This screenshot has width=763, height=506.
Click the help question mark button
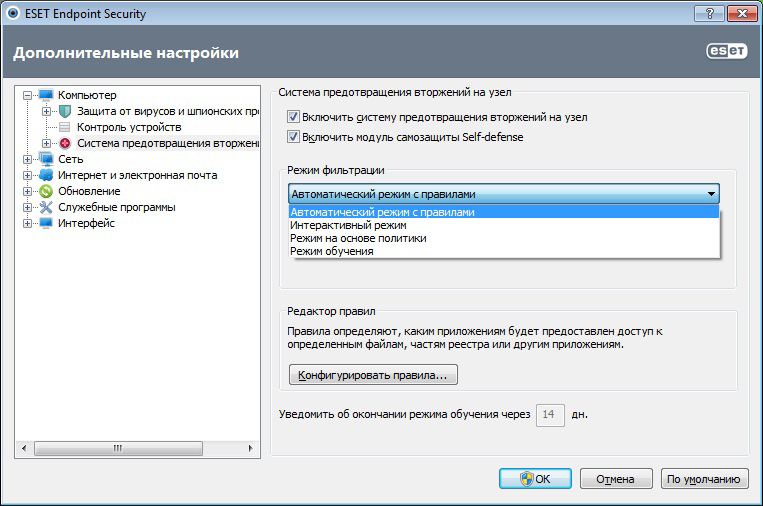(x=709, y=14)
